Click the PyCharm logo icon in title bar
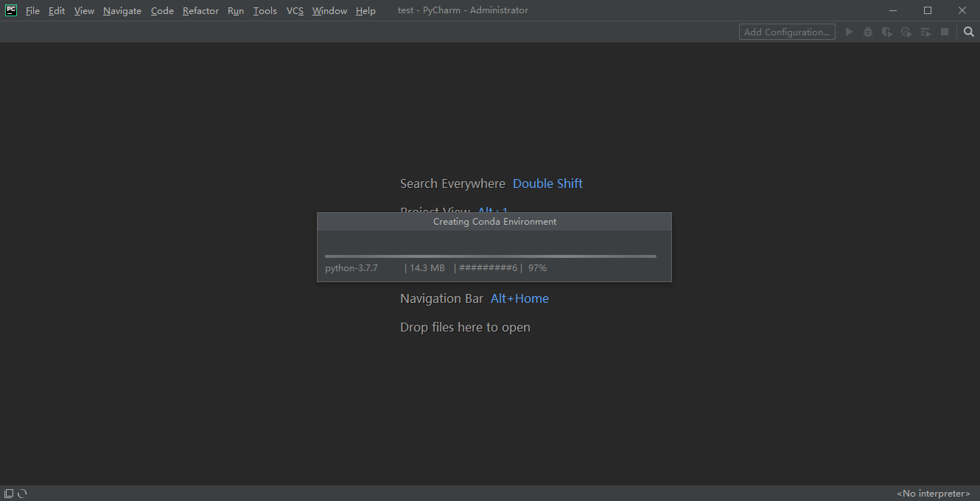This screenshot has width=980, height=501. [11, 10]
